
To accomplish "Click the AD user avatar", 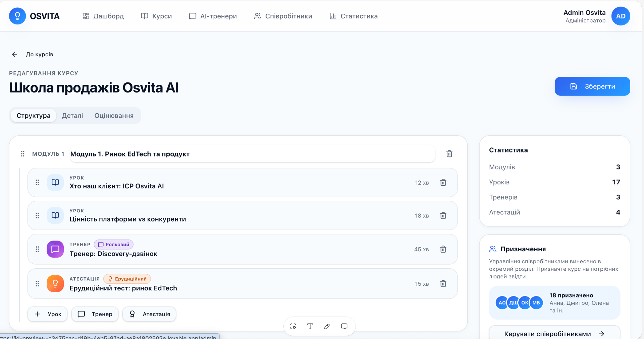I will pos(621,16).
